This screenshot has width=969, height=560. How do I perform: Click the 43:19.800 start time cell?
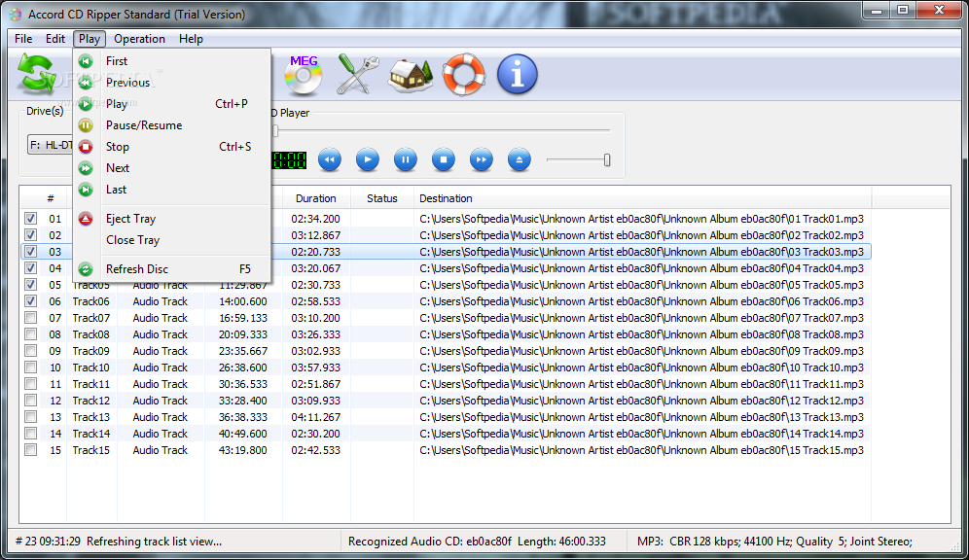[x=243, y=450]
